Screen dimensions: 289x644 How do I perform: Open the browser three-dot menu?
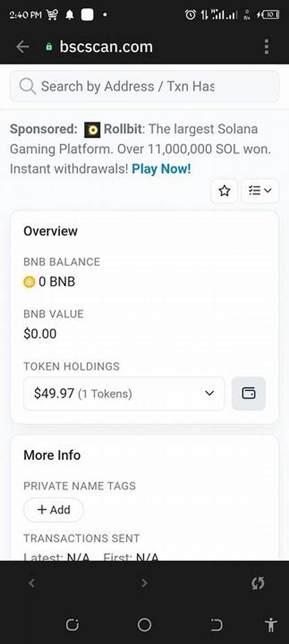[x=266, y=47]
